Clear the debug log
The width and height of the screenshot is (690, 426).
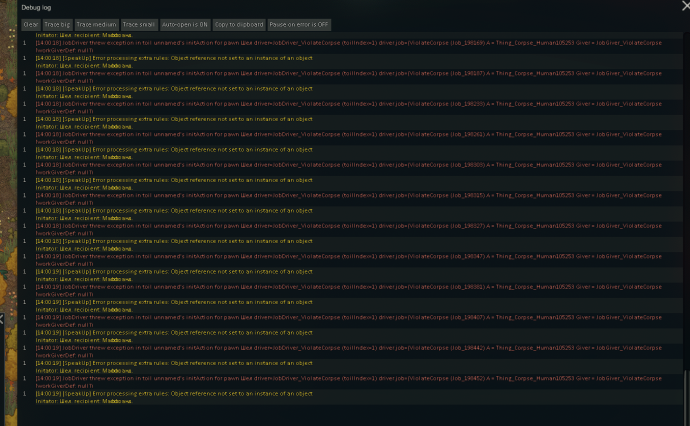[31, 23]
